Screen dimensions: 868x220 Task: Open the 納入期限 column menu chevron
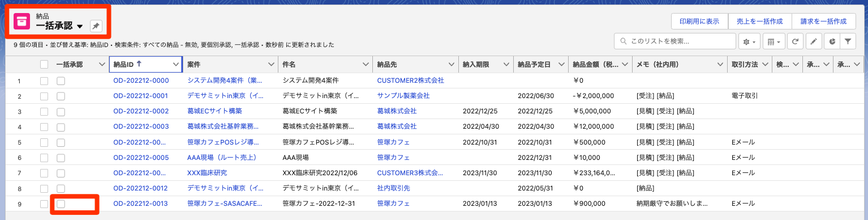506,65
